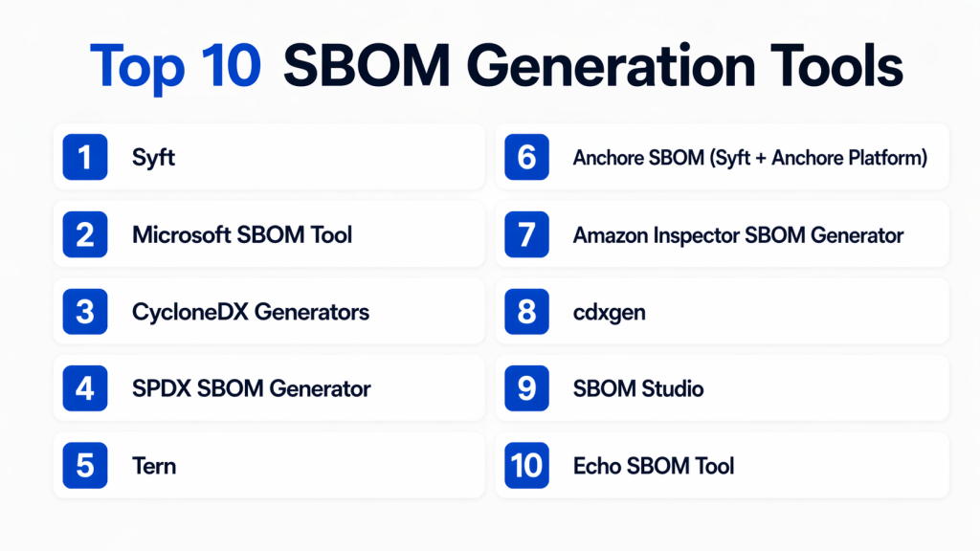Select the number 5 badge icon
980x551 pixels.
pyautogui.click(x=85, y=466)
